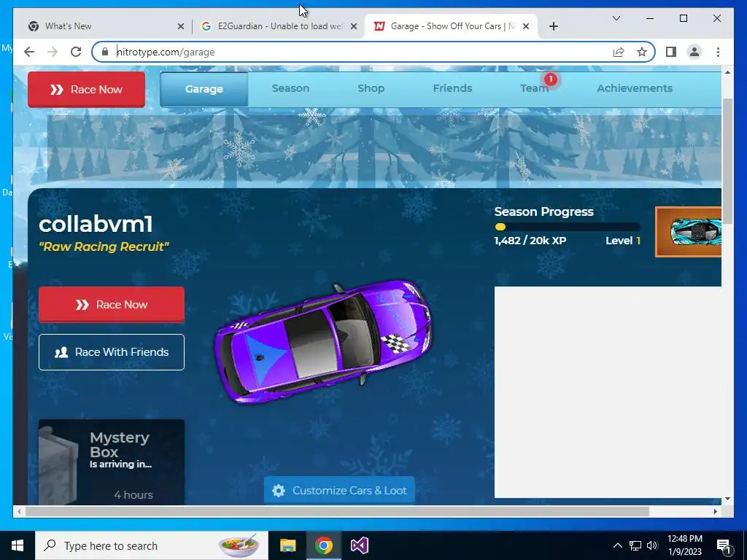The image size is (747, 560).
Task: Click the Race With Friends button
Action: pyautogui.click(x=112, y=352)
